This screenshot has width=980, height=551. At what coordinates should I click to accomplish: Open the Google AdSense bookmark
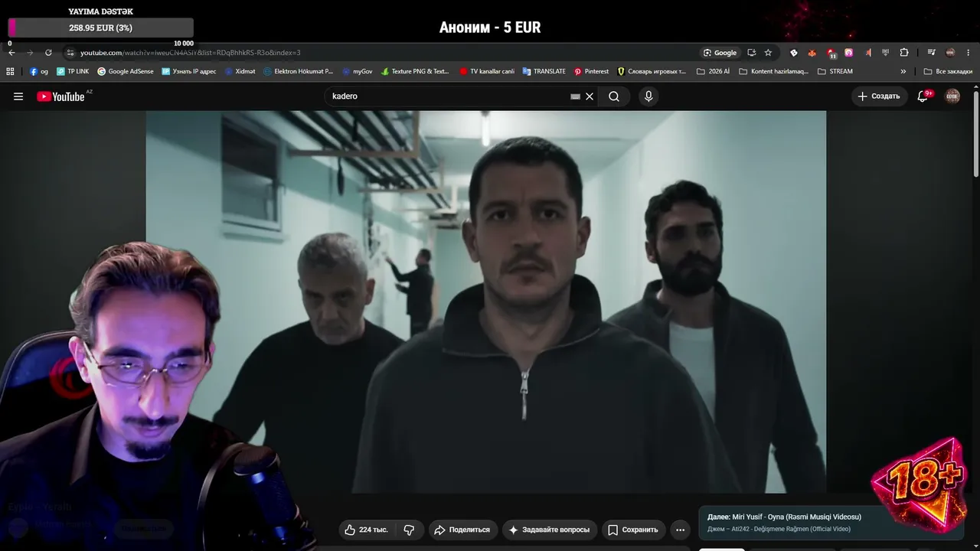(x=126, y=71)
